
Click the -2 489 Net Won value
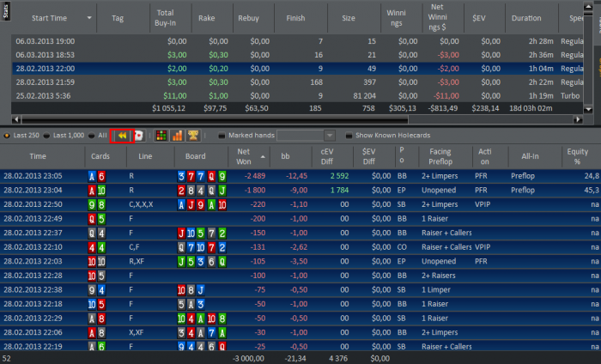[x=254, y=176]
